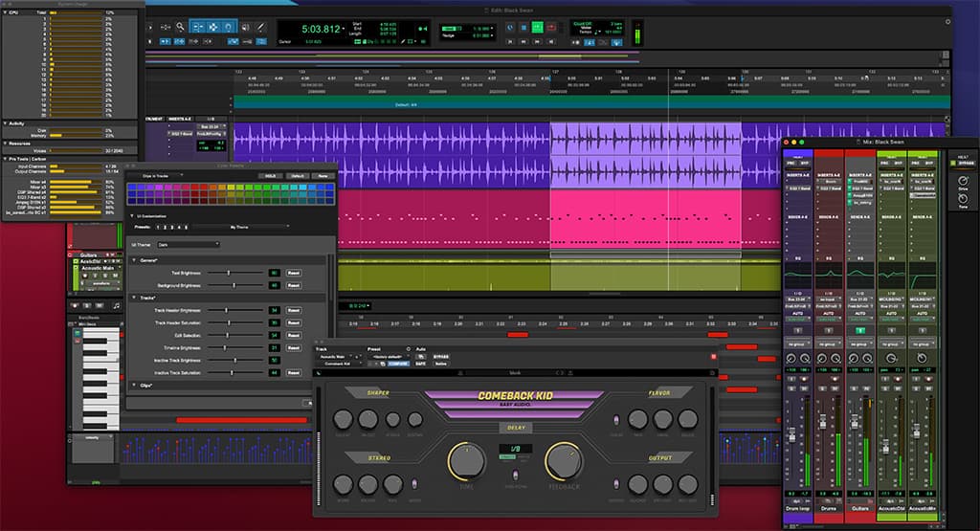Click the rewind transport button
Viewport: 980px width, 531px height.
523,42
